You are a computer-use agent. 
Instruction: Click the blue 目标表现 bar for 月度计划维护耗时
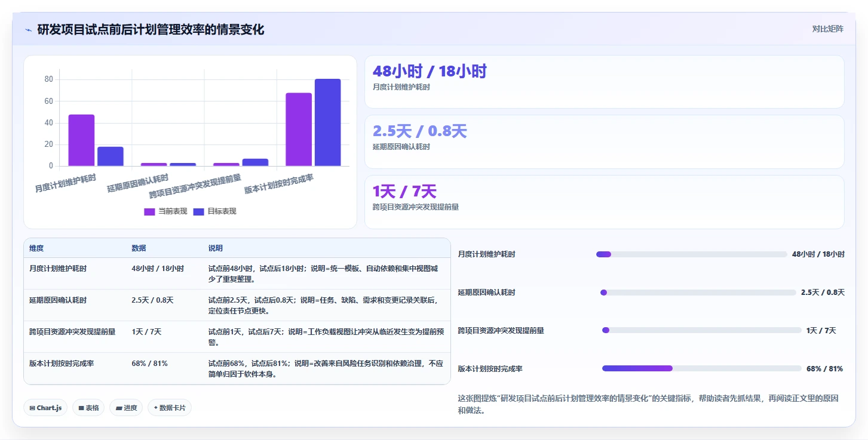coord(111,156)
